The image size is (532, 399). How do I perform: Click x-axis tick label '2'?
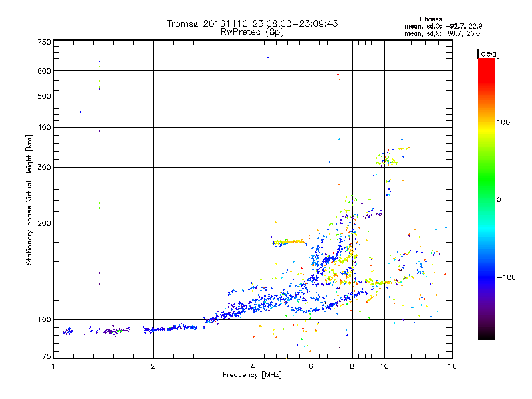pyautogui.click(x=153, y=366)
